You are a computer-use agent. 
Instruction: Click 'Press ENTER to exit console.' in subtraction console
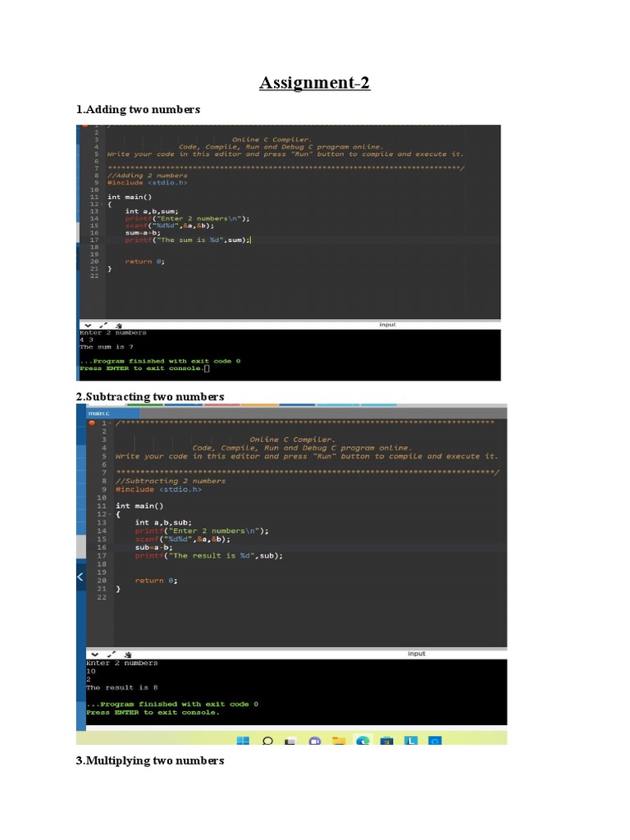[x=153, y=713]
